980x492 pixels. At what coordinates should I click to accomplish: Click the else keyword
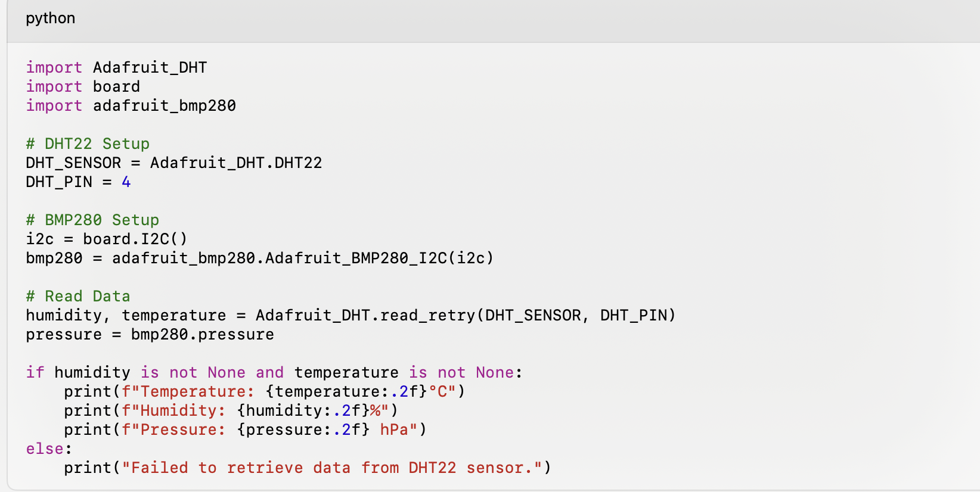(x=45, y=449)
